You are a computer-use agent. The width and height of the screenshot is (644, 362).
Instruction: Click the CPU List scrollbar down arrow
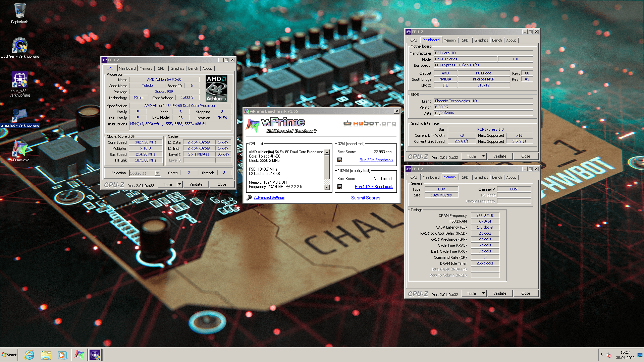[x=327, y=187]
